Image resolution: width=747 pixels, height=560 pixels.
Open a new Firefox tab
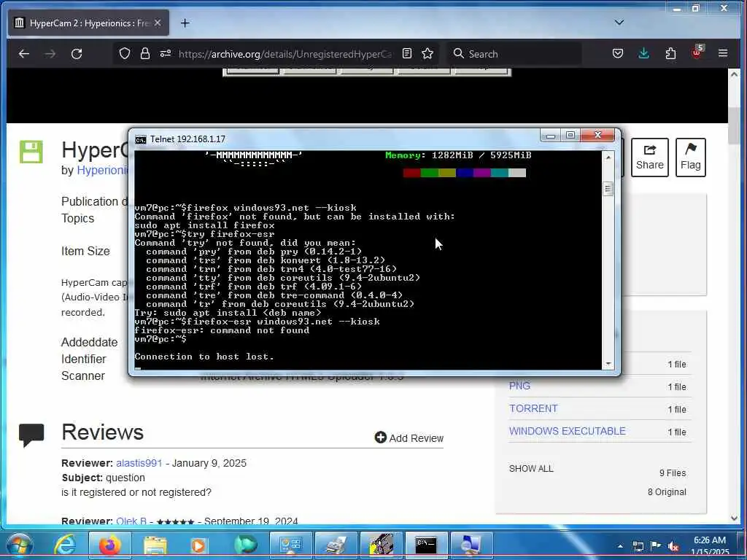[185, 23]
